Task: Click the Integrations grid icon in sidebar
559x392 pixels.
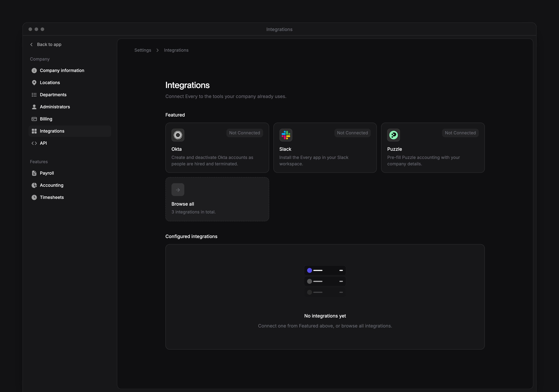Action: (34, 131)
